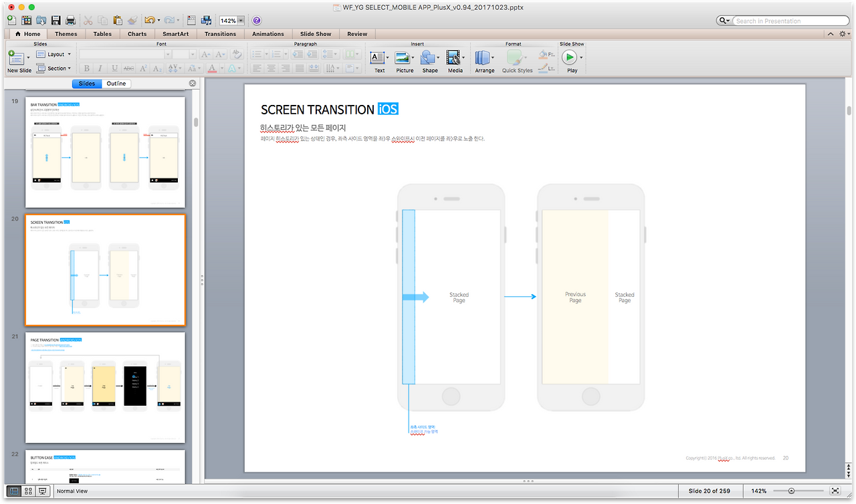Click the font color A swatch
The image size is (856, 504).
pyautogui.click(x=212, y=68)
